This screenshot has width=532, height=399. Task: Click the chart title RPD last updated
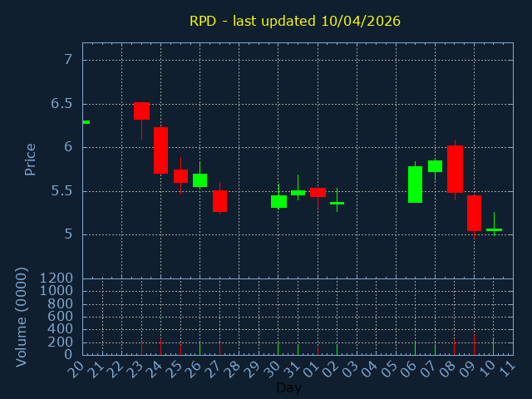294,21
